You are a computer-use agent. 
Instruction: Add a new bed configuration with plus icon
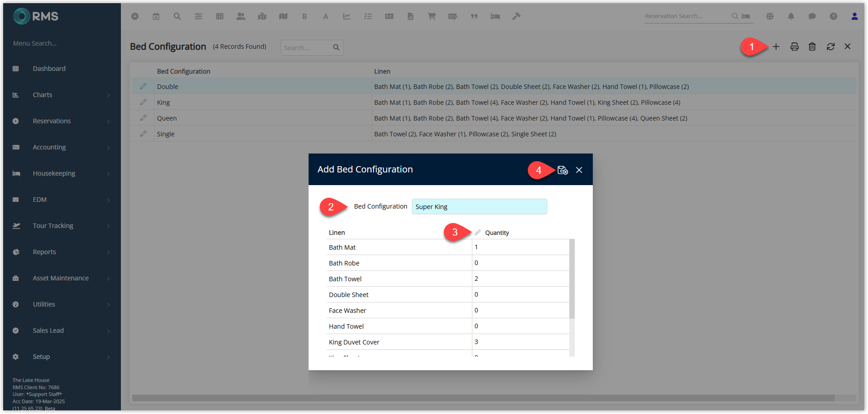point(776,47)
